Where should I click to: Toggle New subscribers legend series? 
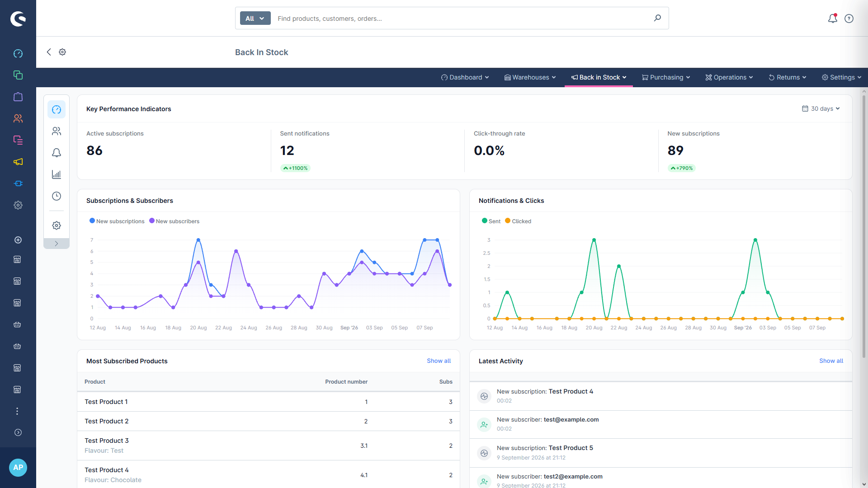[x=175, y=221]
